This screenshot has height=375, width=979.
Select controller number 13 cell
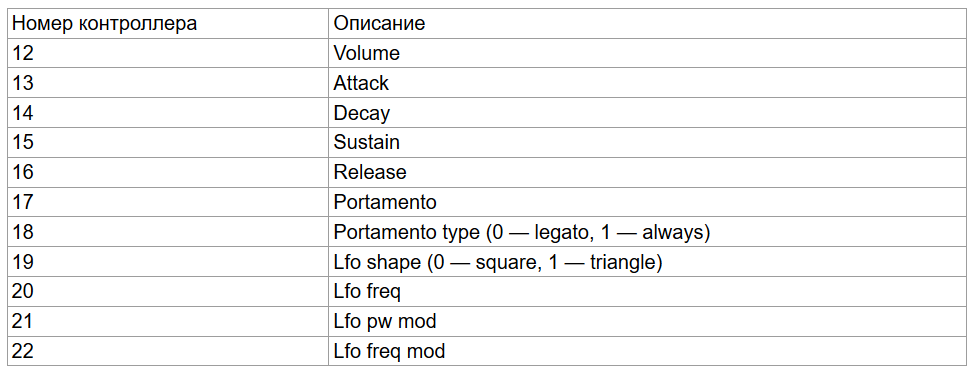(x=168, y=82)
